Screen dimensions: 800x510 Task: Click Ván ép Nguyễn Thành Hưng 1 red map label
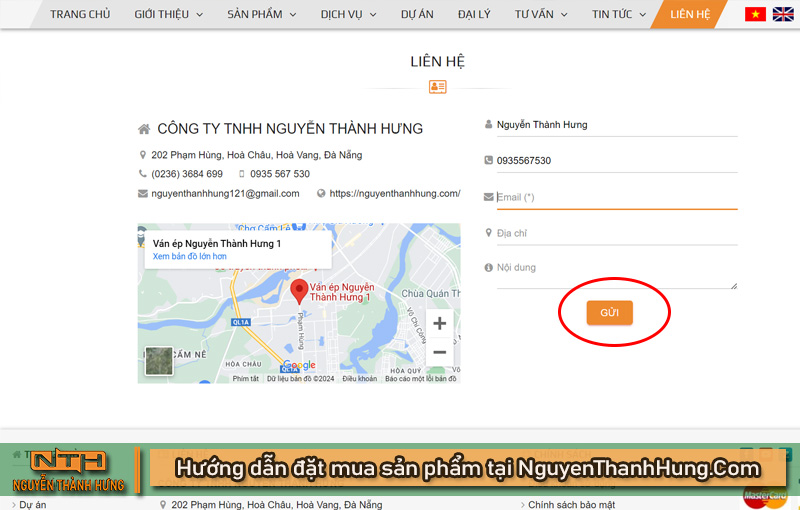tap(341, 292)
